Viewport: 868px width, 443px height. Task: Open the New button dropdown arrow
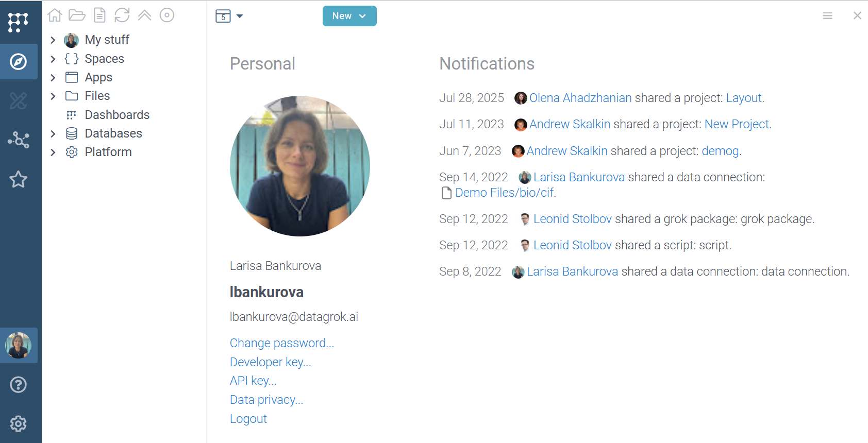[x=362, y=16]
